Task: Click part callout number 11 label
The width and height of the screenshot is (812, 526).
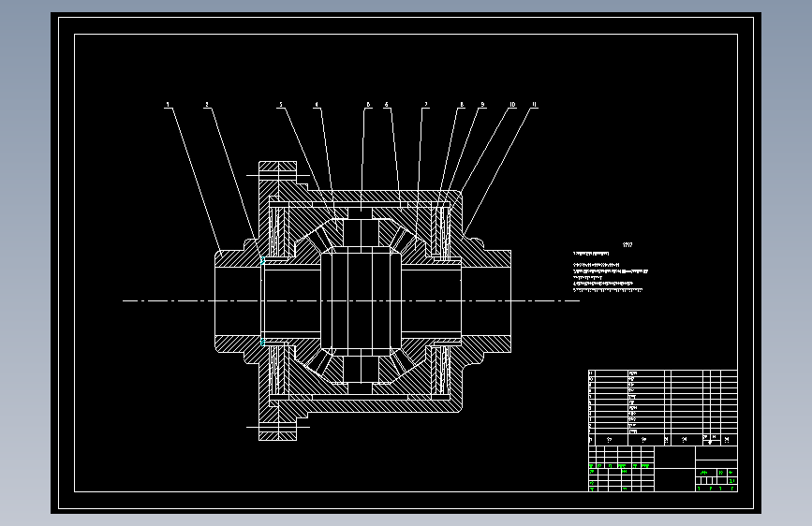Action: coord(534,105)
